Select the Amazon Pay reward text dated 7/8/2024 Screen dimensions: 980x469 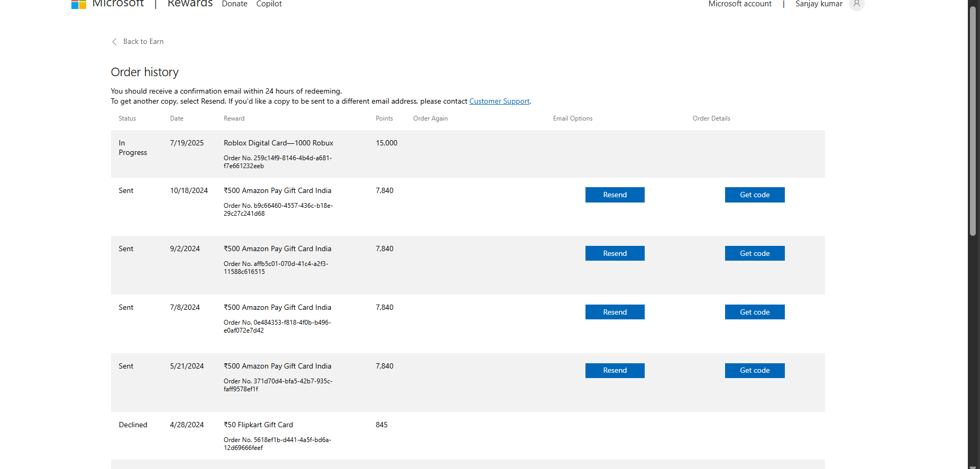pos(278,307)
